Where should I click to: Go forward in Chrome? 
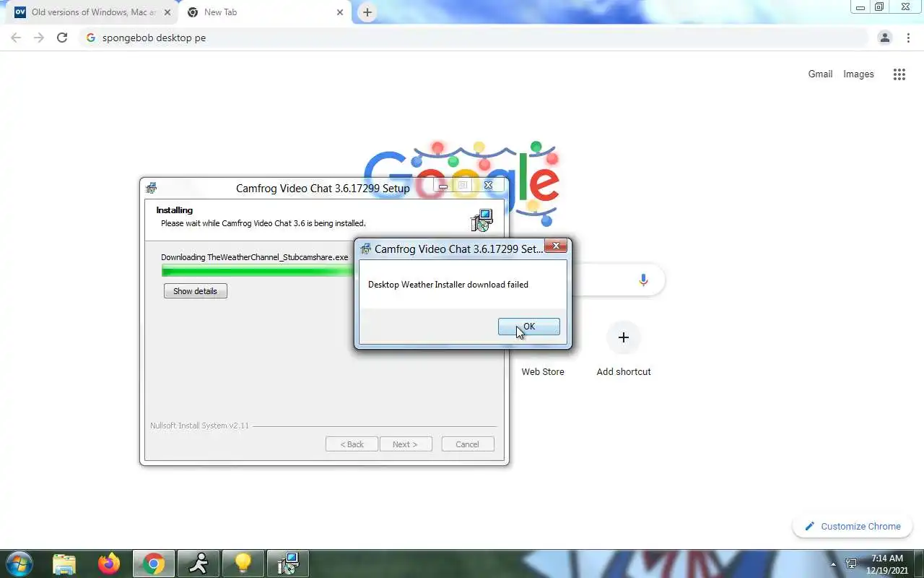(x=39, y=38)
